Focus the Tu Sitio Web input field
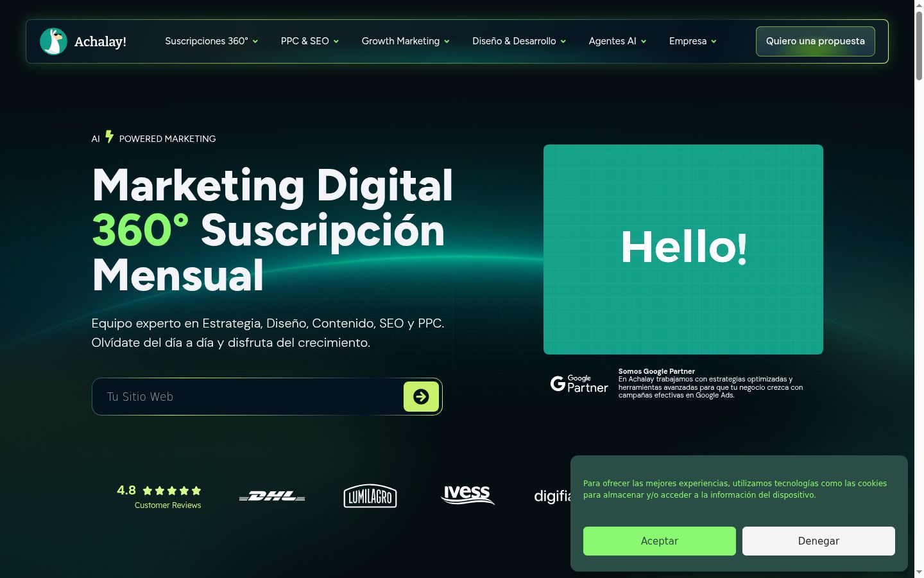 tap(249, 396)
